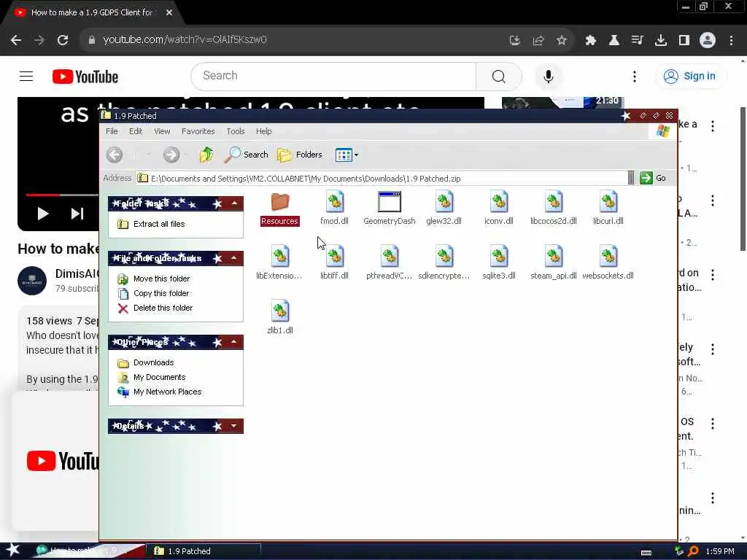Expand the Details panel
747x560 pixels.
click(234, 426)
